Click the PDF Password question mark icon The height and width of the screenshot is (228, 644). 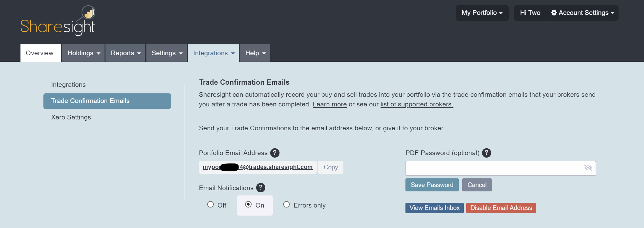click(x=486, y=153)
